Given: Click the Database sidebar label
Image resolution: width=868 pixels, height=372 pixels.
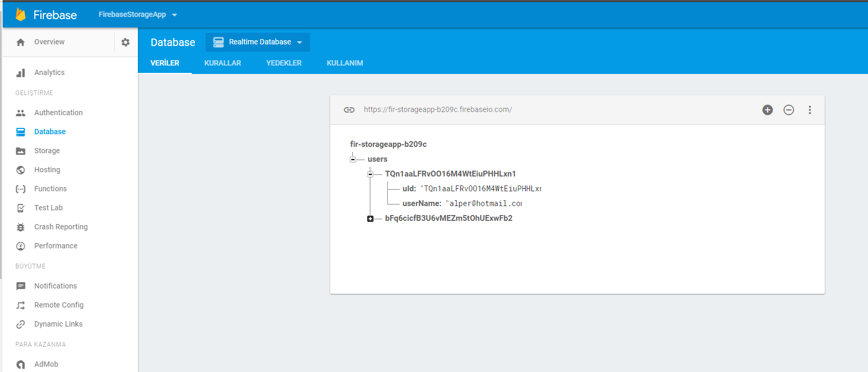Looking at the screenshot, I should (50, 132).
